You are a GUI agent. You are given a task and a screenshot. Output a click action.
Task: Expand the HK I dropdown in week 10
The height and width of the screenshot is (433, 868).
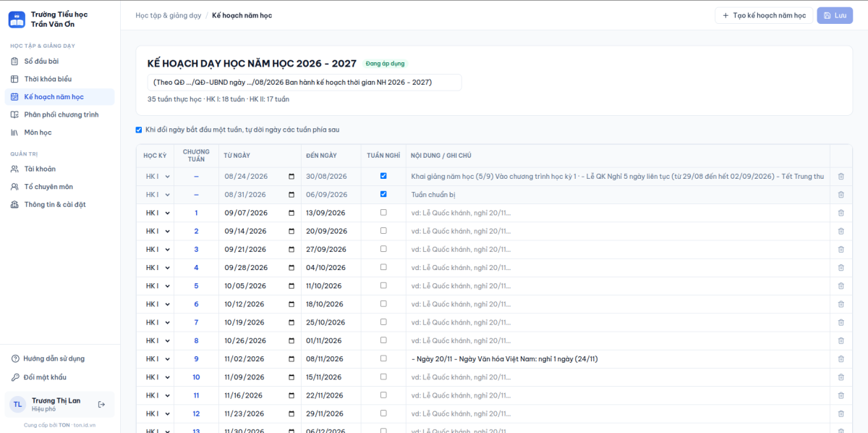tap(157, 377)
